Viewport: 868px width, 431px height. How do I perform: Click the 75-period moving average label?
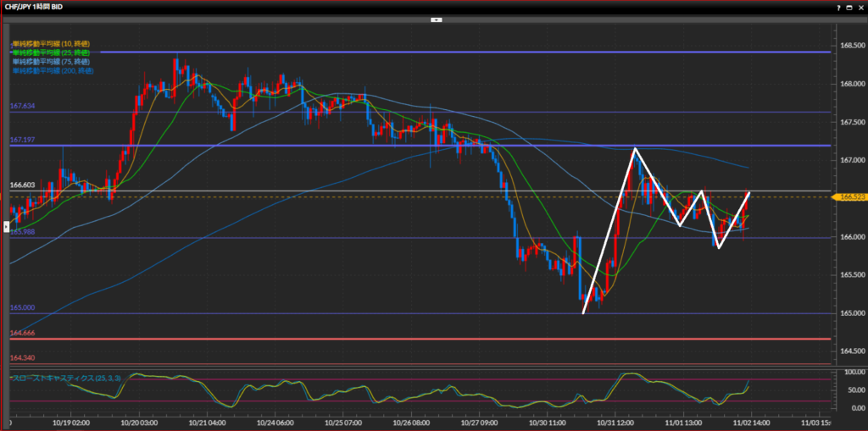click(50, 61)
